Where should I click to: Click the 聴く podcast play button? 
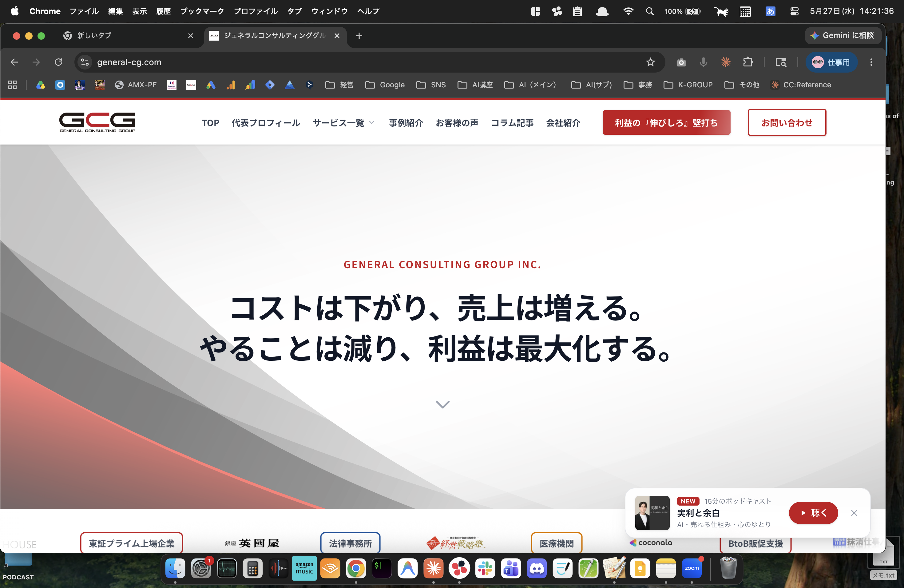click(813, 513)
